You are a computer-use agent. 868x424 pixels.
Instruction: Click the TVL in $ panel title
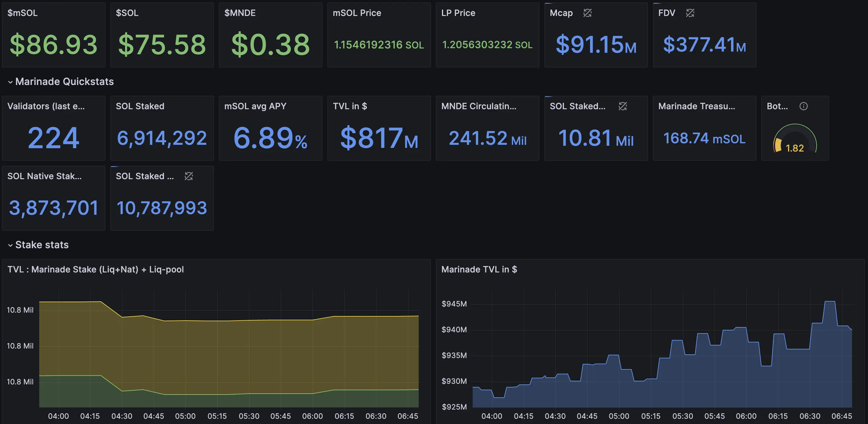[350, 106]
